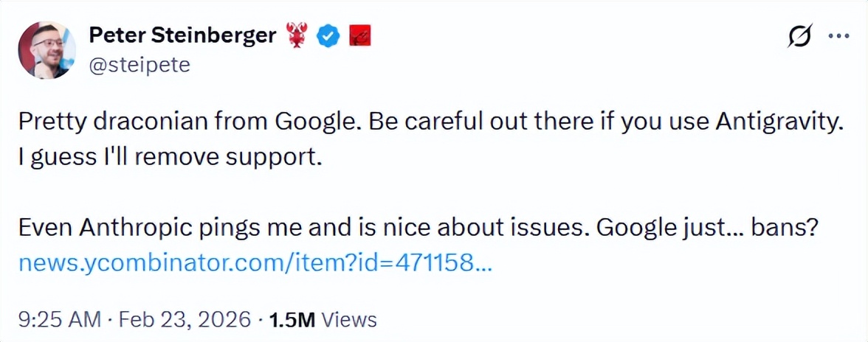
Task: Open the three-dot more options menu
Action: pyautogui.click(x=840, y=35)
